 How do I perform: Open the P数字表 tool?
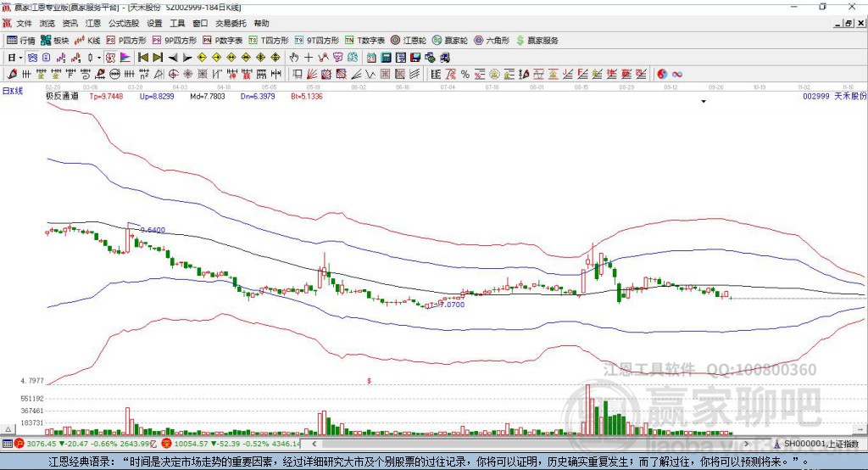pyautogui.click(x=223, y=41)
